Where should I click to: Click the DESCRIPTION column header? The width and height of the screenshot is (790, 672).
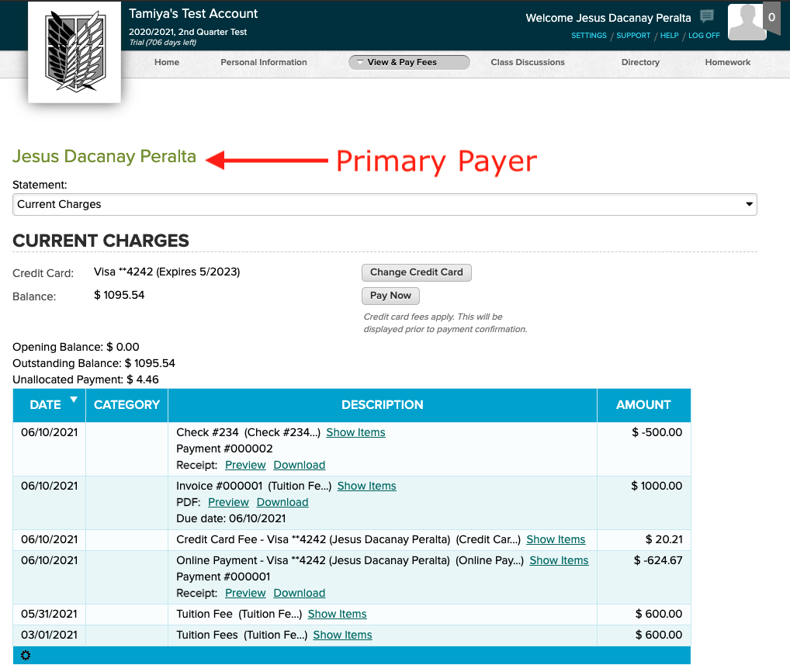[x=383, y=405]
